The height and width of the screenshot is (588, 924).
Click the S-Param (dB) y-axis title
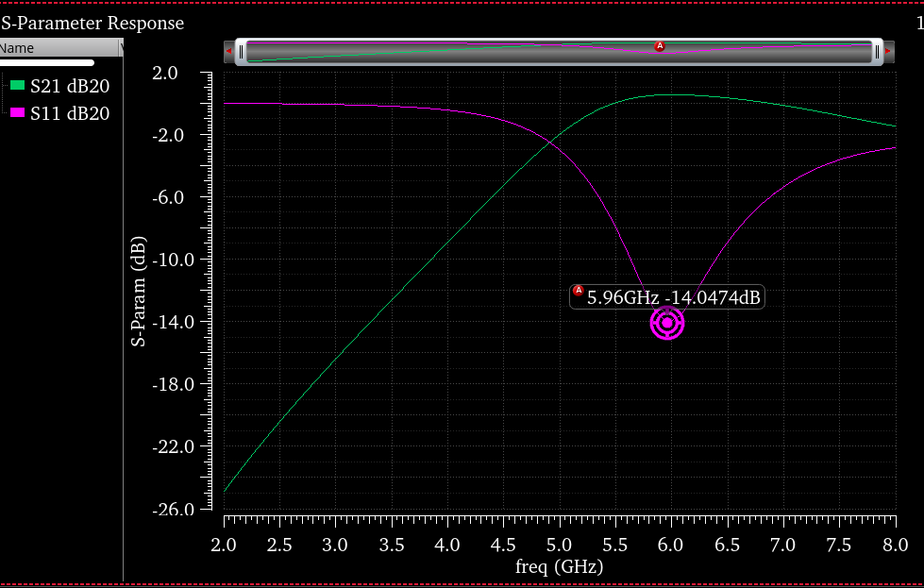pyautogui.click(x=138, y=292)
